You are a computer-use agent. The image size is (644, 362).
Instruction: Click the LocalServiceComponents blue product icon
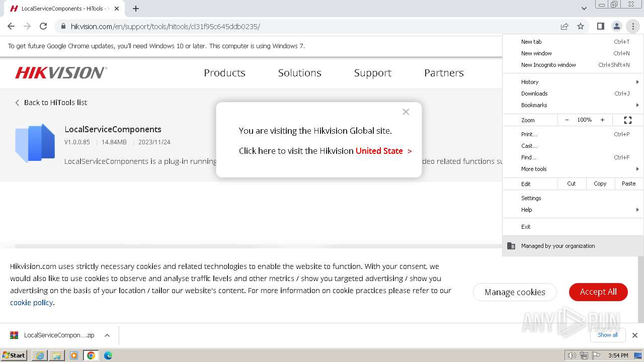[35, 143]
